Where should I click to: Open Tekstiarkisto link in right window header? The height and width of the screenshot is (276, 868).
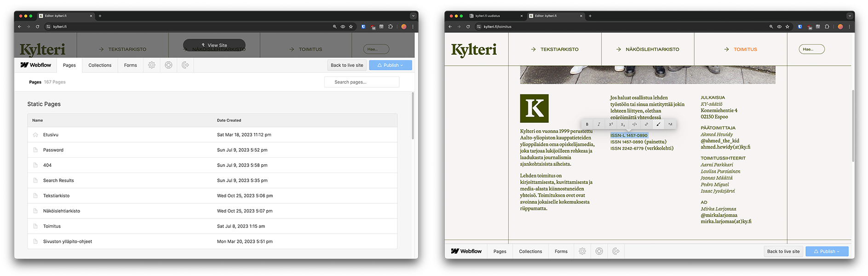[x=555, y=49]
